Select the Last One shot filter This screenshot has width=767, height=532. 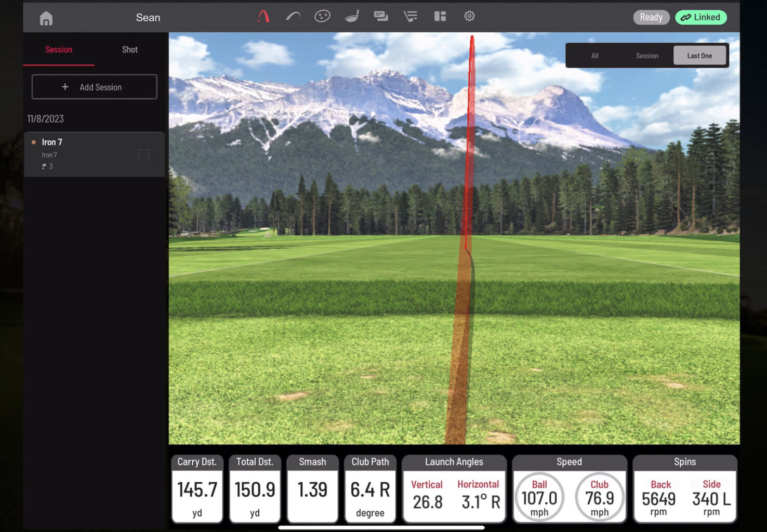pyautogui.click(x=699, y=56)
